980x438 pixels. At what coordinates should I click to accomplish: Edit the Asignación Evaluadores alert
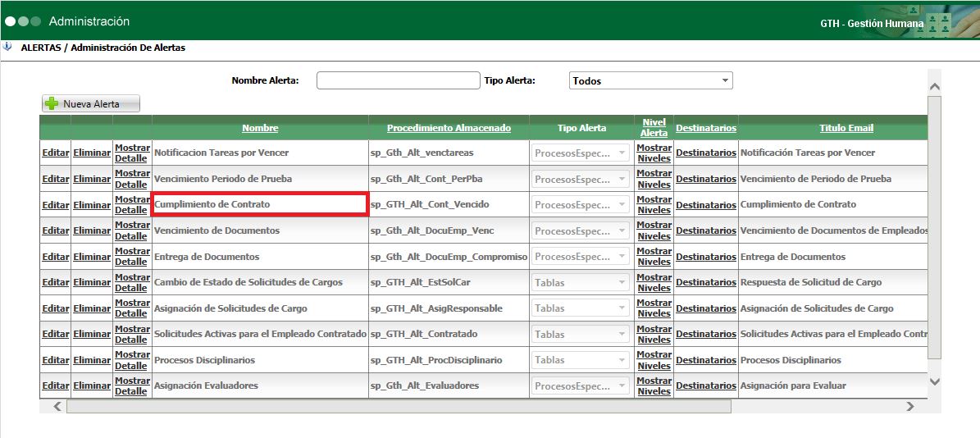(x=55, y=386)
